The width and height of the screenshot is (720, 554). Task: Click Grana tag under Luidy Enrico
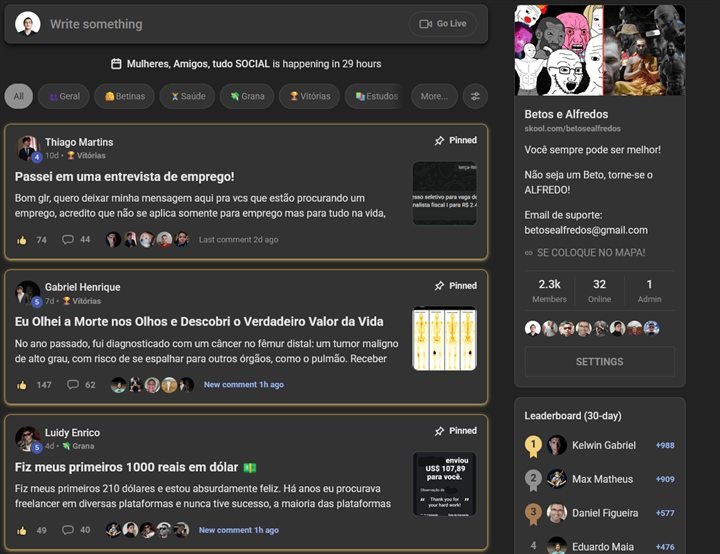point(78,446)
